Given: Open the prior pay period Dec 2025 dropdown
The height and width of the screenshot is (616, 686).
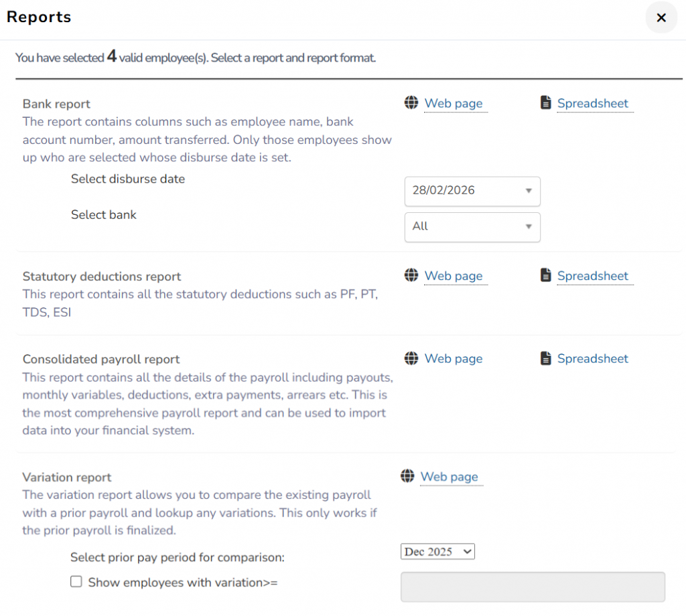Looking at the screenshot, I should 437,552.
